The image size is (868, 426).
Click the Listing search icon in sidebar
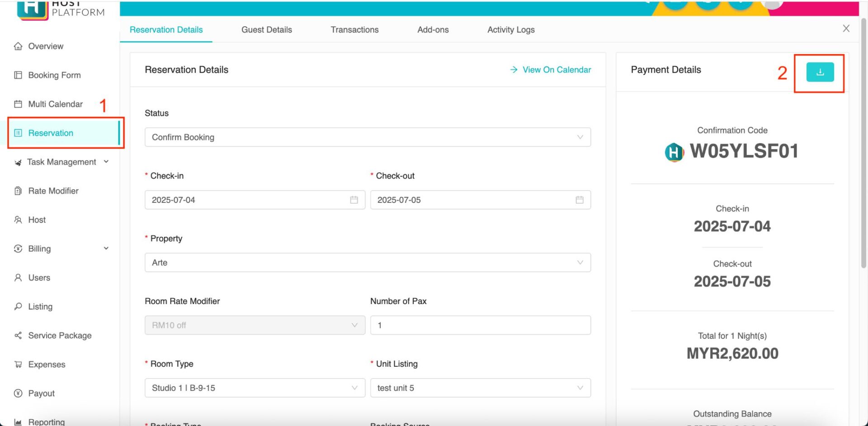18,306
